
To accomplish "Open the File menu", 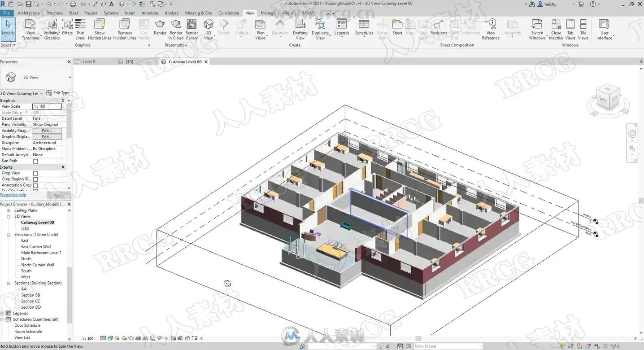I will coord(7,13).
